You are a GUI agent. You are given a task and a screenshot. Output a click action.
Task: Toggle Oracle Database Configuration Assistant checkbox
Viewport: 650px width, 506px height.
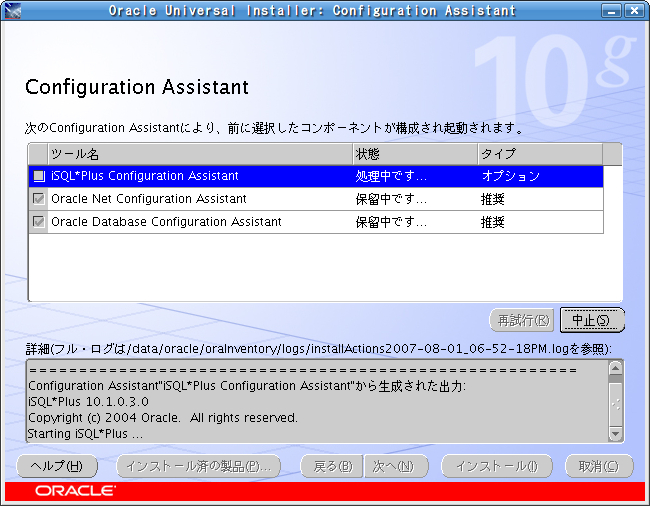(x=39, y=222)
